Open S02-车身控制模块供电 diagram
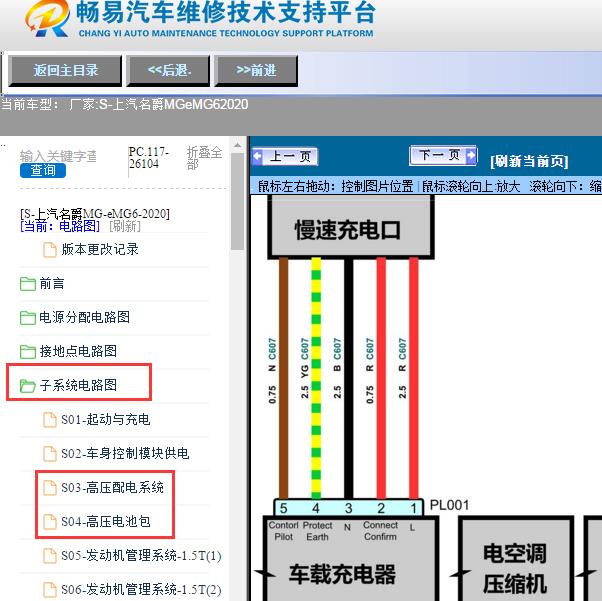The image size is (602, 601). pos(125,454)
